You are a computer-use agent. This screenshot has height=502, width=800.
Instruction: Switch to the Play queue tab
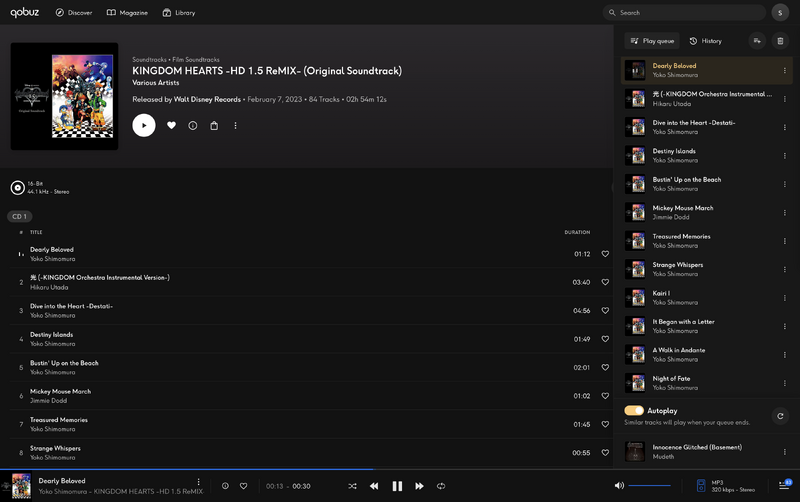(x=652, y=41)
